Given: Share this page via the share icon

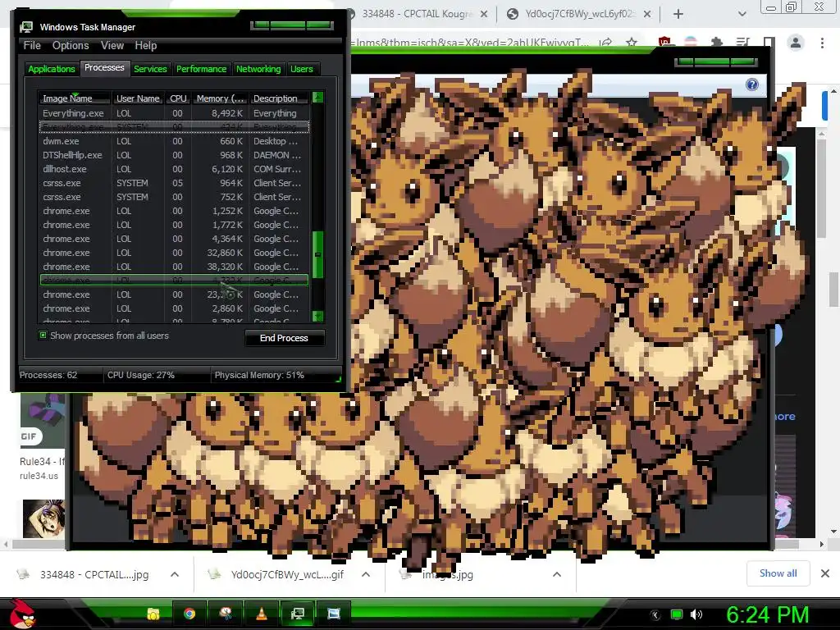Looking at the screenshot, I should [x=606, y=42].
